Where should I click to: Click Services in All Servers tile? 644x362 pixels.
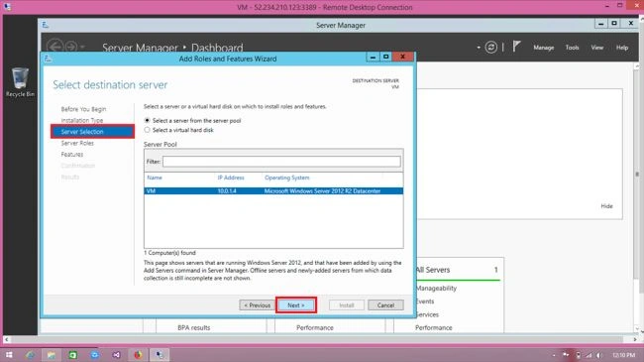(x=427, y=314)
